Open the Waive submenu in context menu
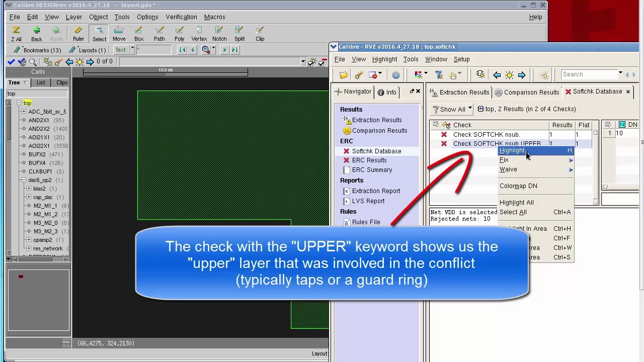 [536, 169]
